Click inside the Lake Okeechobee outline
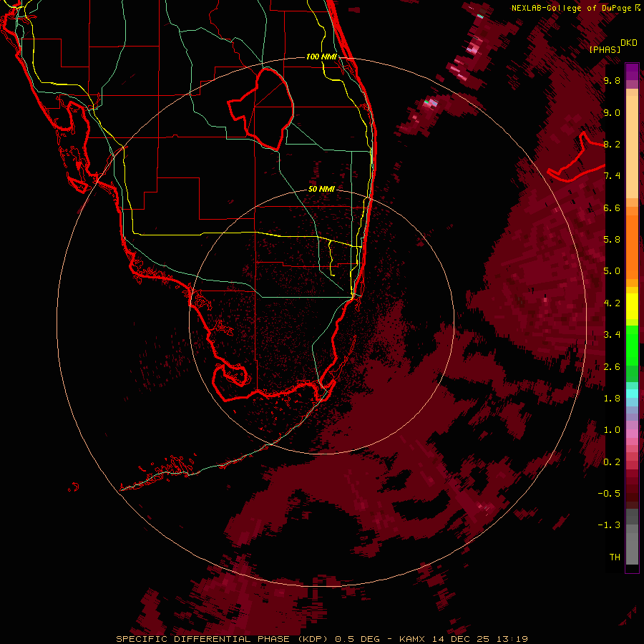 [267, 109]
